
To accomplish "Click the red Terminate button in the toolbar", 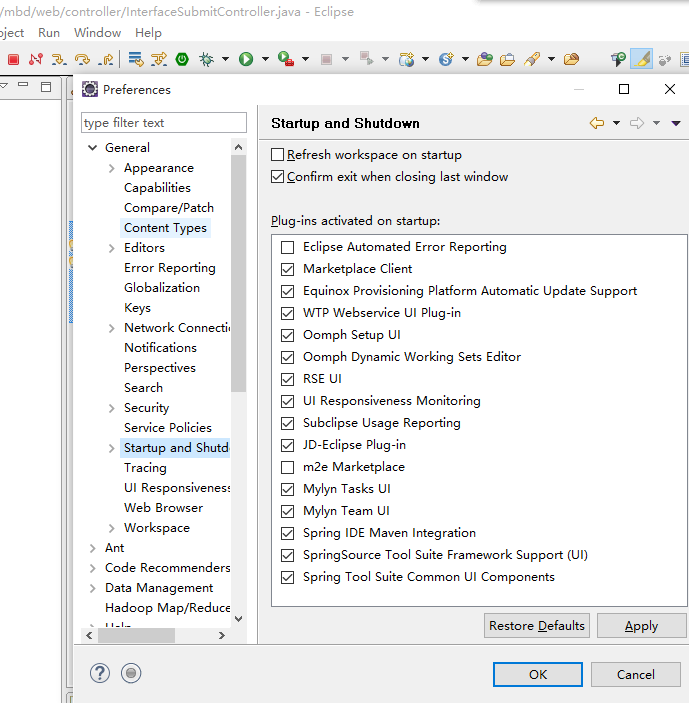I will [x=13, y=59].
